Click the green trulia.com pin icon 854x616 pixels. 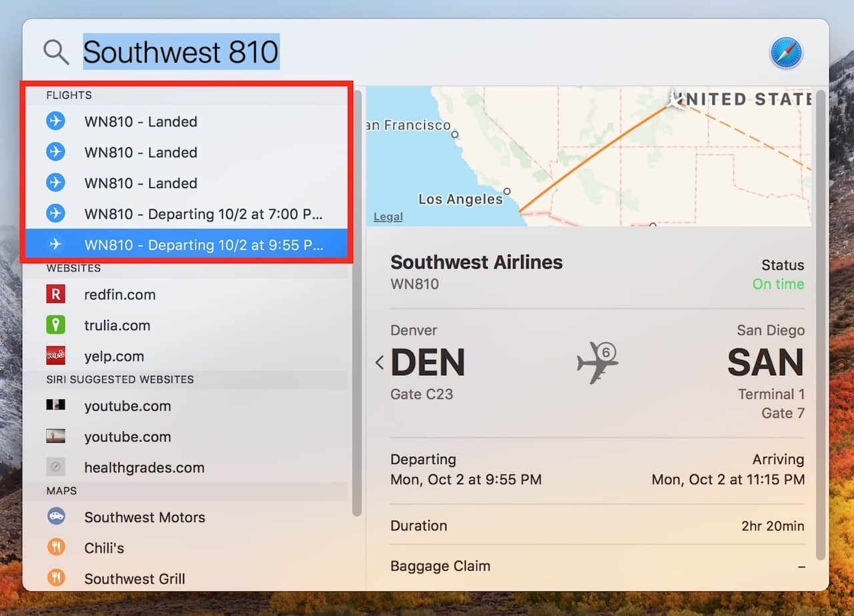click(x=56, y=325)
